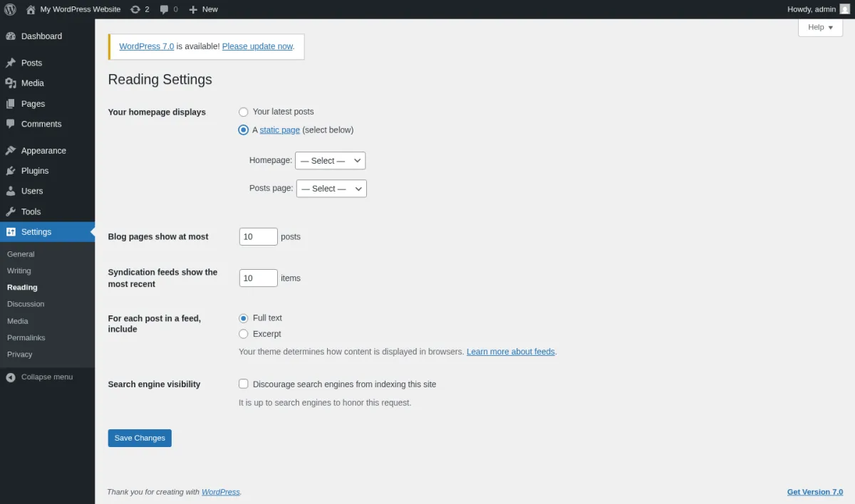Click the Pages sidebar icon
The height and width of the screenshot is (504, 855).
(11, 104)
